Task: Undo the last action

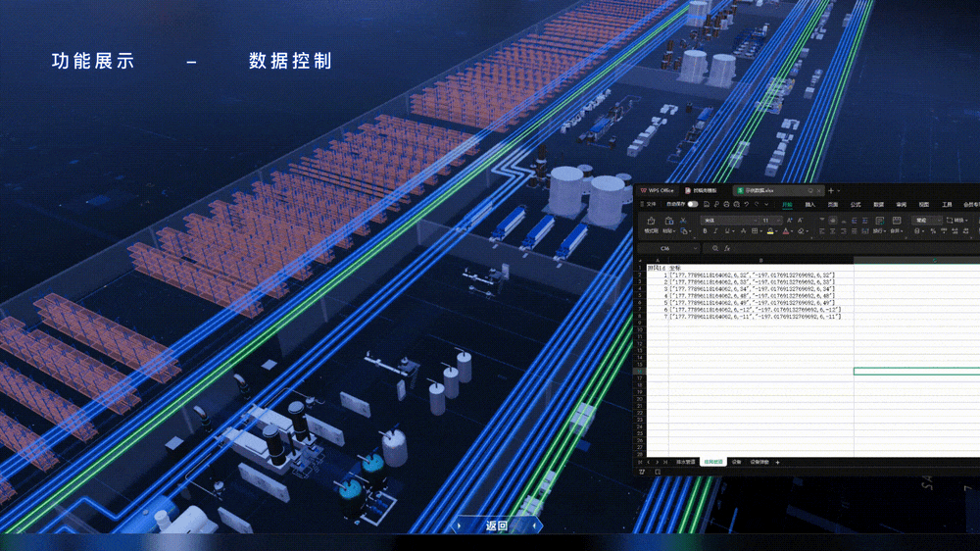Action: 747,205
